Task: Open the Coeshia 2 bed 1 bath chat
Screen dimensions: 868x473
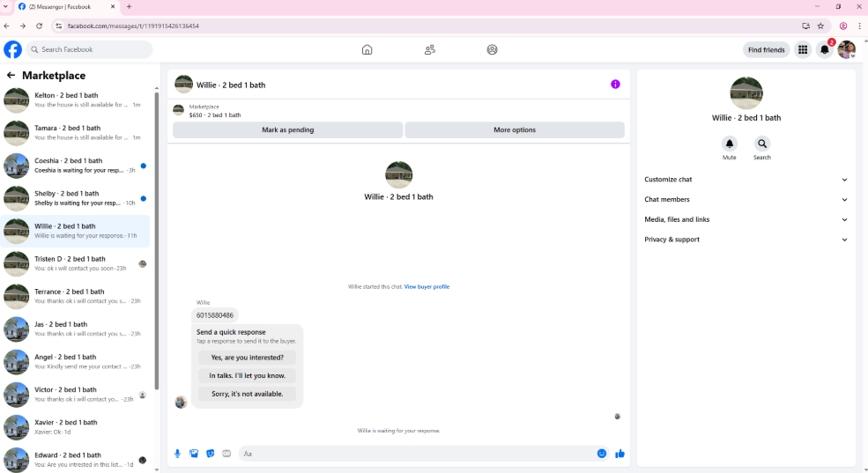Action: (75, 166)
